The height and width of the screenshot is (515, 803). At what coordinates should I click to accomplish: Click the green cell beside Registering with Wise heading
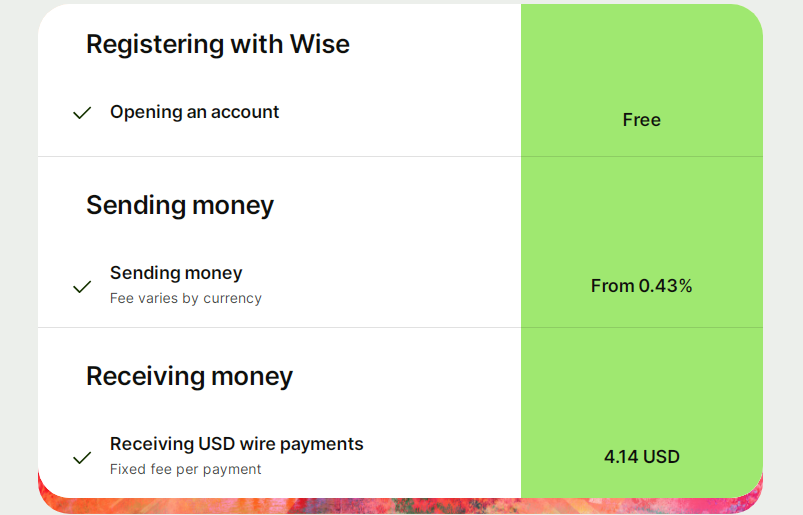point(641,45)
